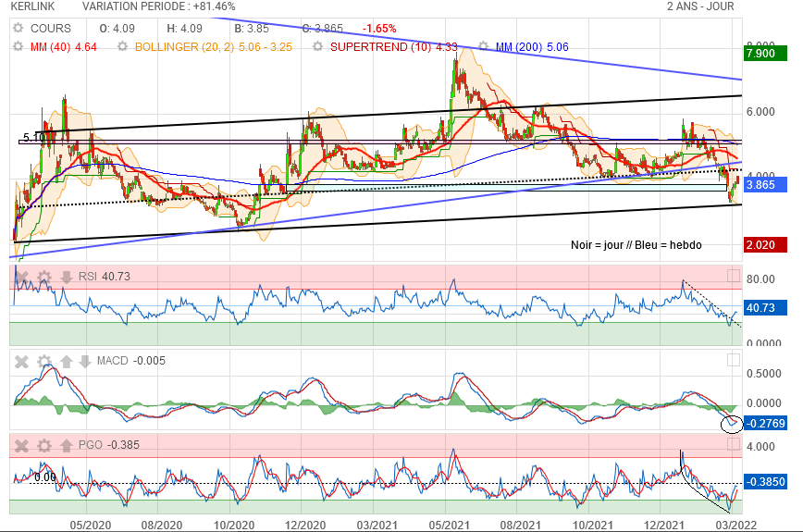Open RSI indicator settings gear
Screen dimensions: 803x532
coord(44,277)
